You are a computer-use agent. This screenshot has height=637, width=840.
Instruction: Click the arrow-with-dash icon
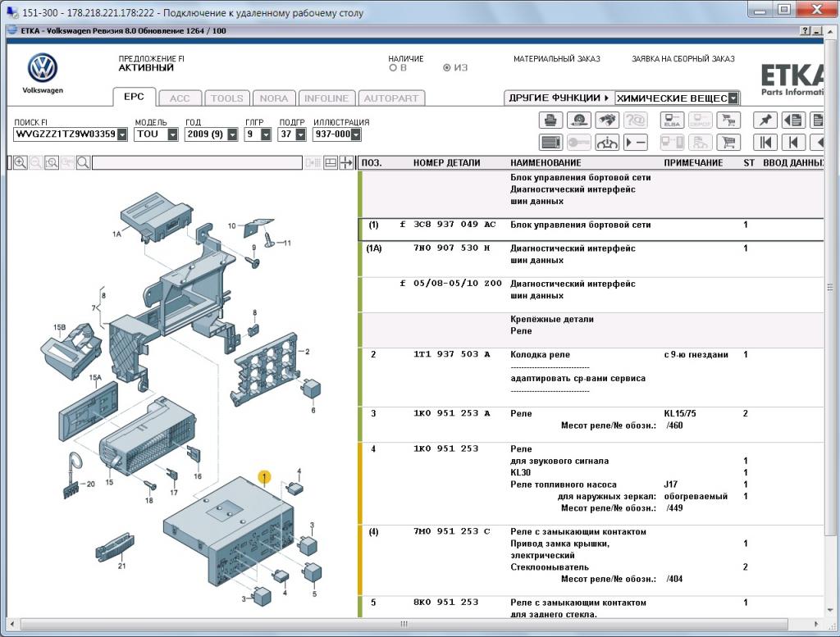(x=636, y=143)
